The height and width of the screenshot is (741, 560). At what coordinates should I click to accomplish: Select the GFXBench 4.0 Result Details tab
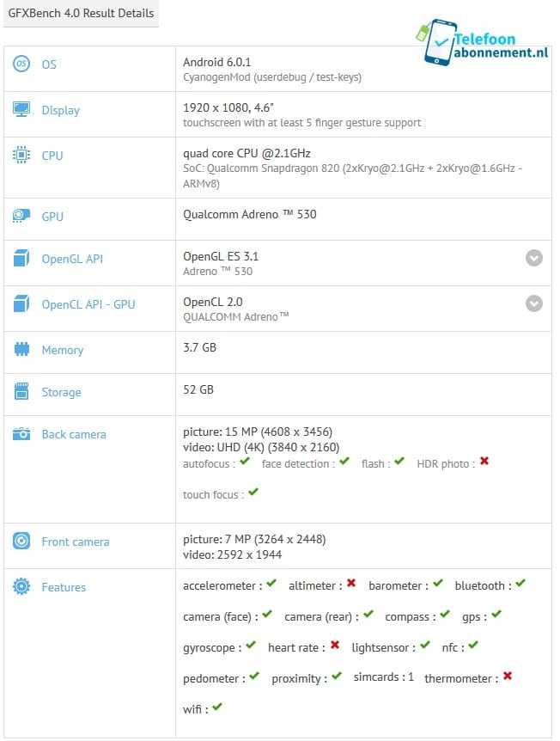click(82, 14)
